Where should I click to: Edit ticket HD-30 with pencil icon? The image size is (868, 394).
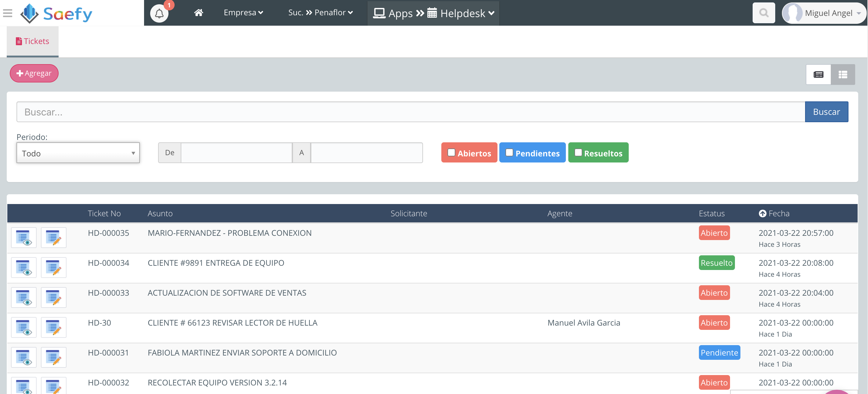(x=54, y=327)
